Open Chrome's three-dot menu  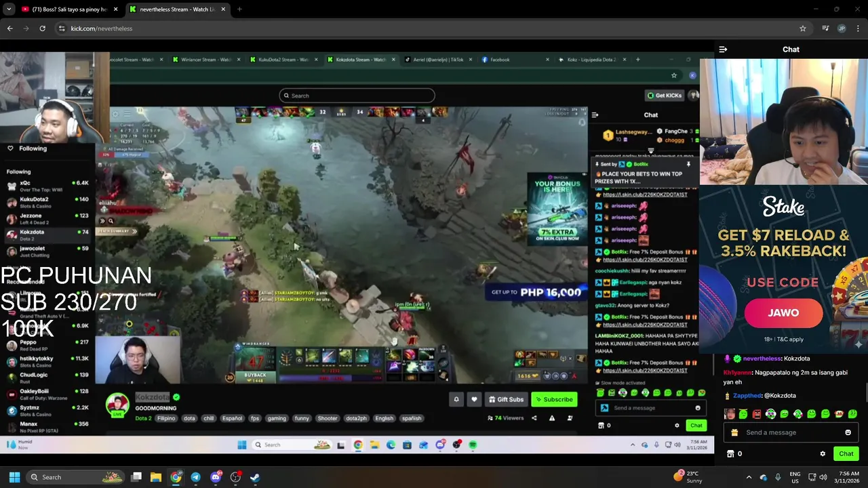click(858, 28)
